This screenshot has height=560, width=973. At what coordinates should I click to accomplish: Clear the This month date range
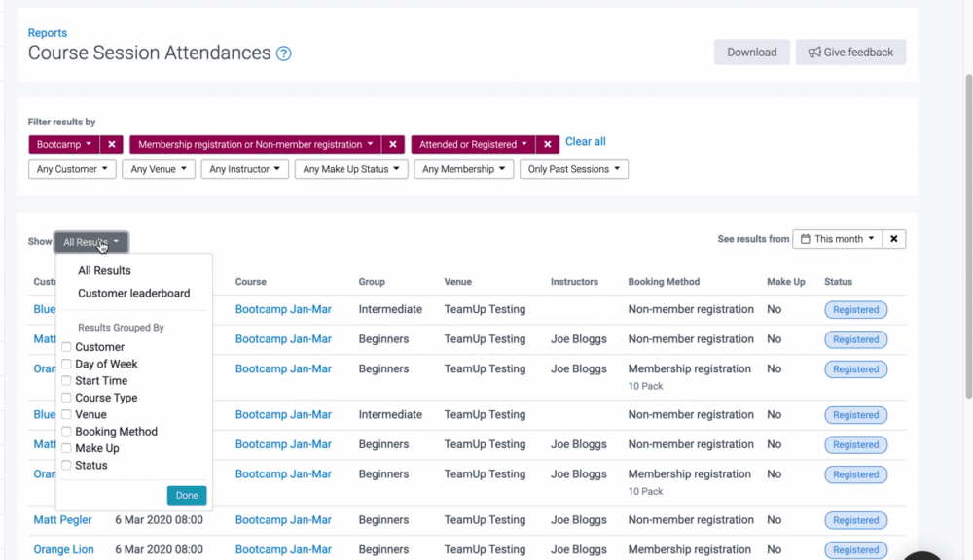[894, 239]
